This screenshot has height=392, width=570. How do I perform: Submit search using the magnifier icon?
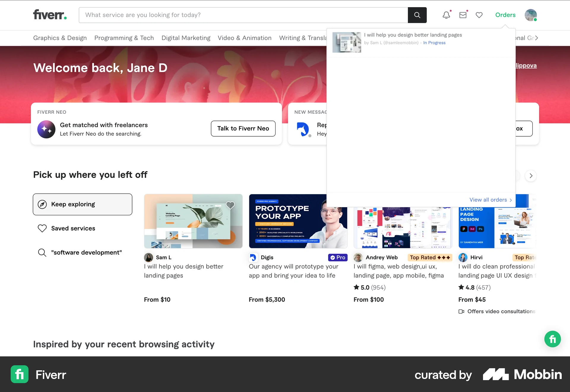pyautogui.click(x=417, y=15)
